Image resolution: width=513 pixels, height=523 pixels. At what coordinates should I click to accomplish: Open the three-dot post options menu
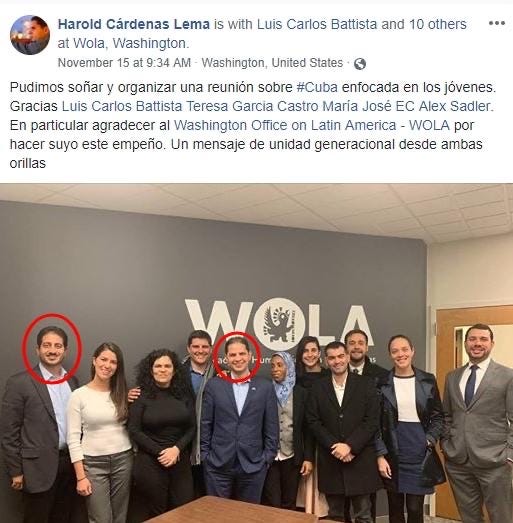[x=497, y=23]
